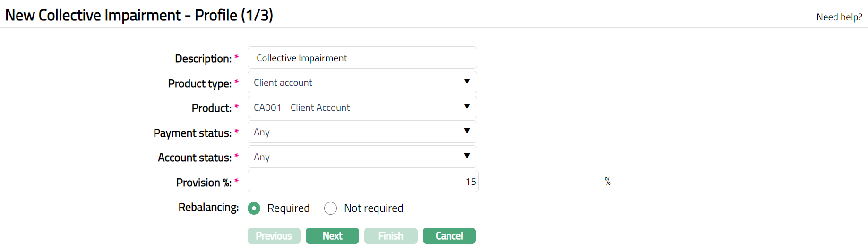Viewport: 868px width, 249px height.
Task: Click the Account status label text
Action: click(195, 158)
